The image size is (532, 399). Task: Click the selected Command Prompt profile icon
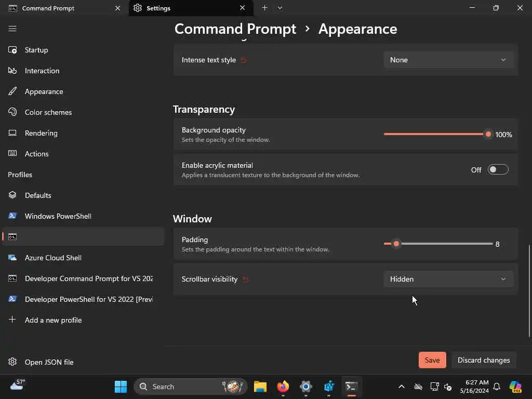12,237
